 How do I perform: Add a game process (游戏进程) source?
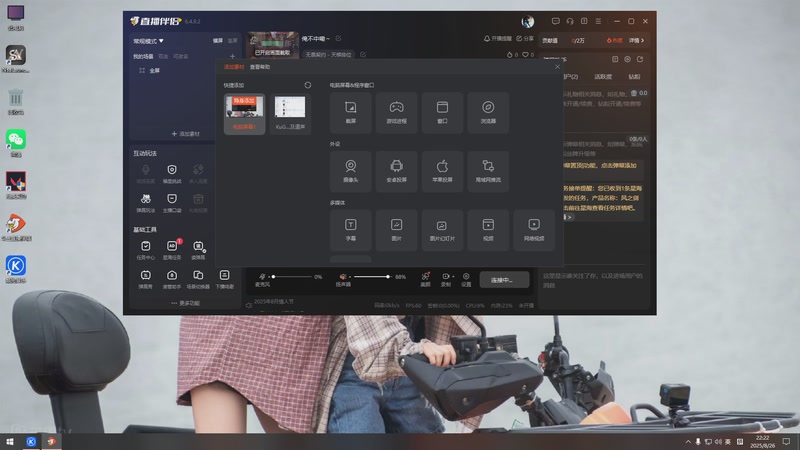point(396,113)
